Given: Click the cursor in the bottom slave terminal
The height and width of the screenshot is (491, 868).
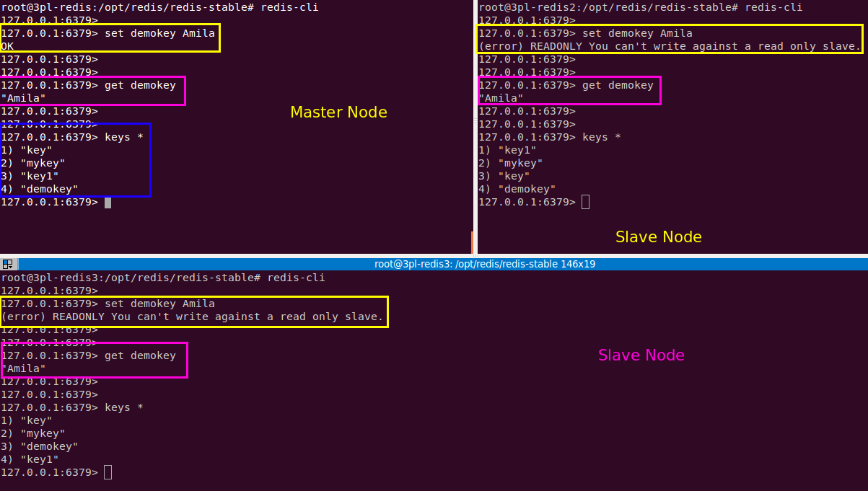Looking at the screenshot, I should point(107,472).
